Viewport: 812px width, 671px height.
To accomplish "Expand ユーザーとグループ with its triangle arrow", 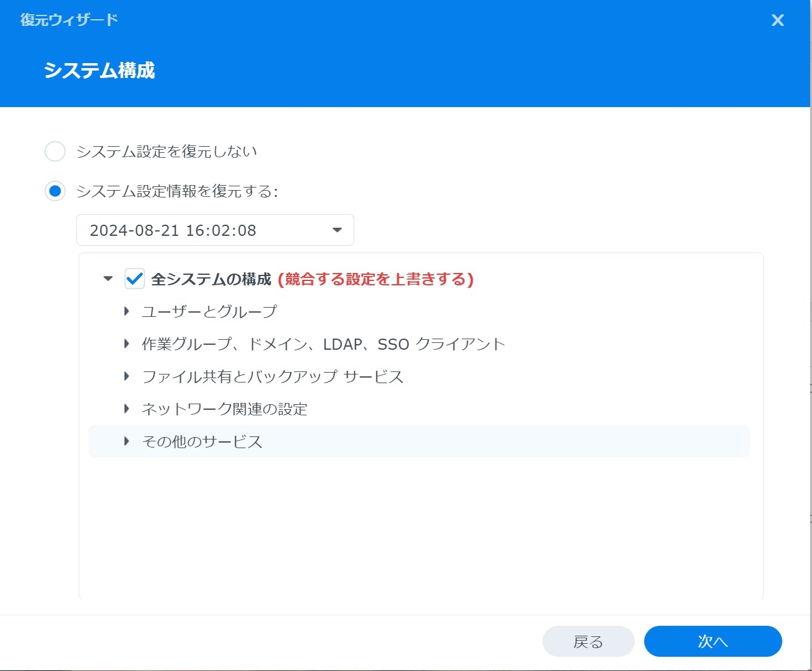I will coord(126,311).
